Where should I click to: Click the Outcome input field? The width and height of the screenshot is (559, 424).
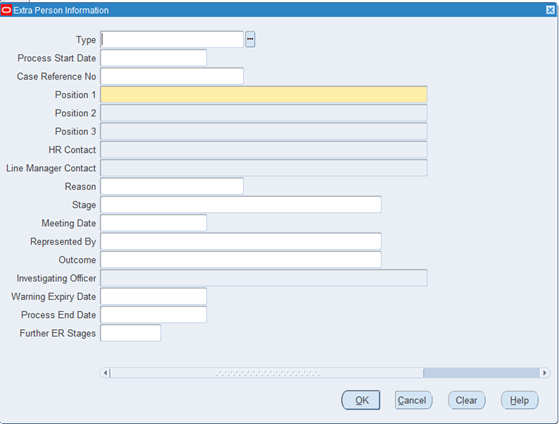coord(241,260)
